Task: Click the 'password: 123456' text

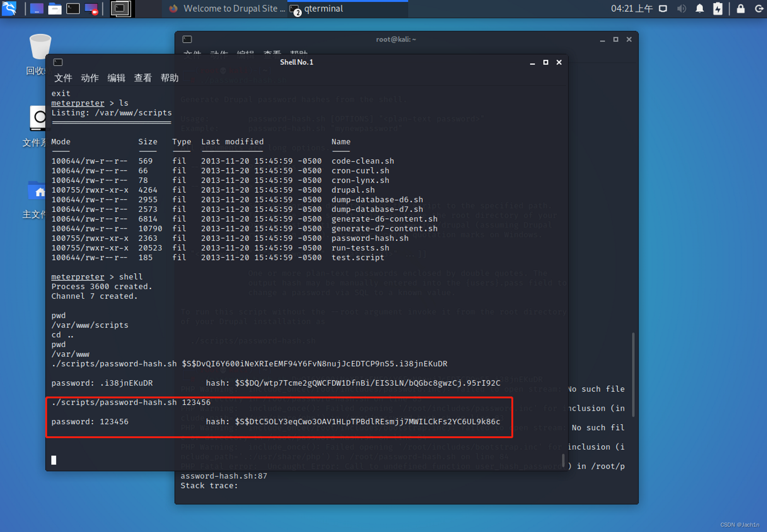Action: tap(90, 421)
